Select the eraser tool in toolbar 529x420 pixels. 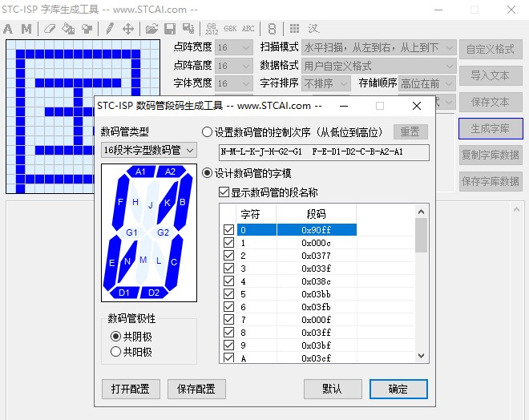click(x=50, y=29)
